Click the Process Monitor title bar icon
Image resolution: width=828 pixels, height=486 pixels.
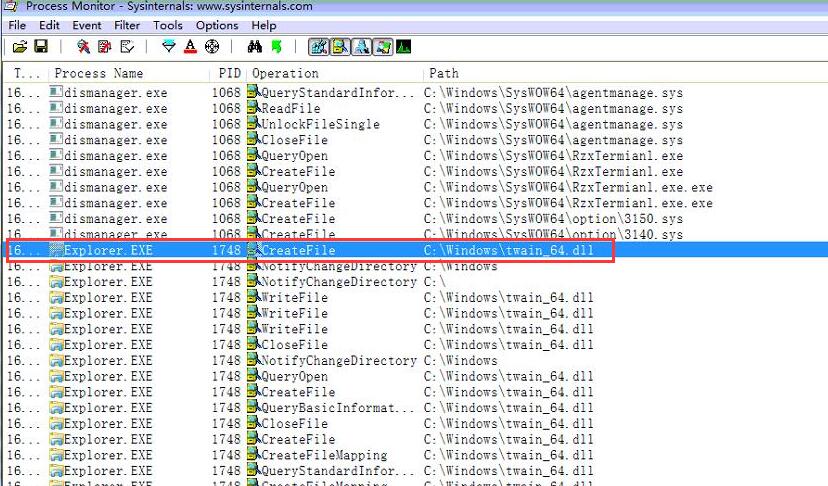10,6
